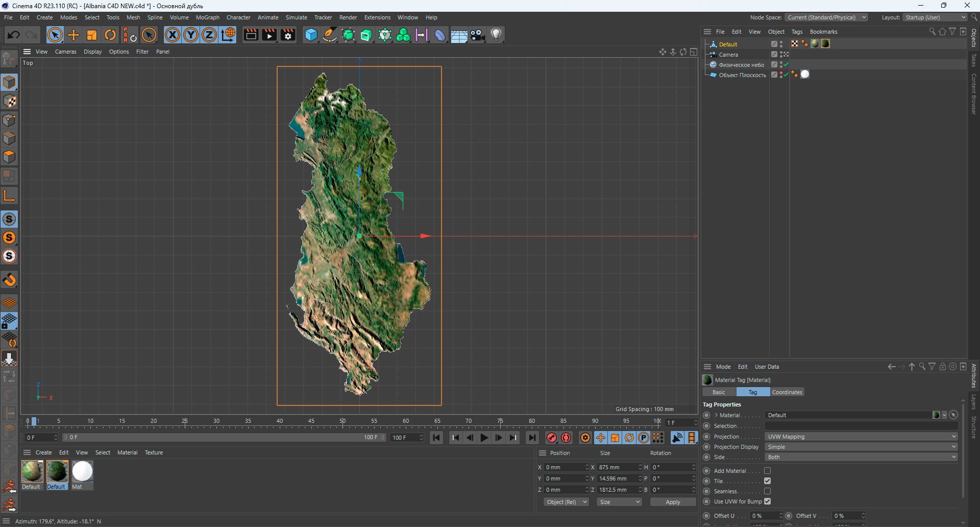Screen dimensions: 980x527
Task: Go to the end of animation
Action: point(532,438)
